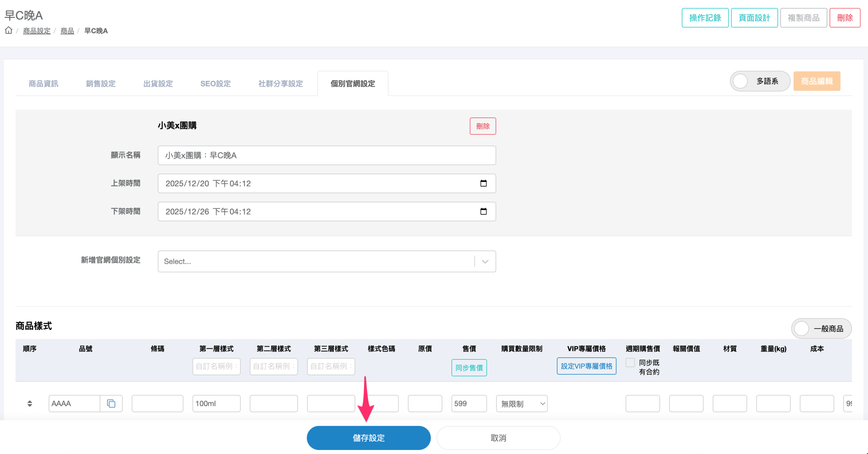Open 商品設定 breadcrumb link
Image resolution: width=868 pixels, height=454 pixels.
coord(37,31)
